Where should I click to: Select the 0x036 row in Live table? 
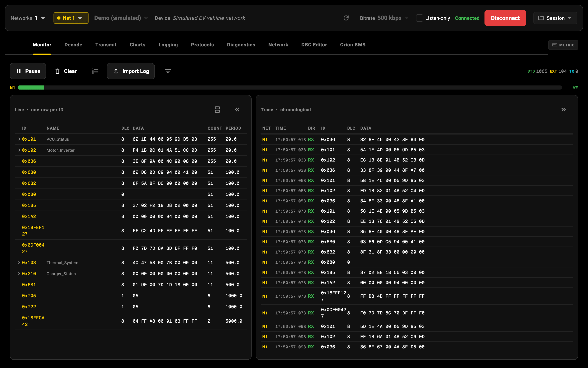click(131, 161)
